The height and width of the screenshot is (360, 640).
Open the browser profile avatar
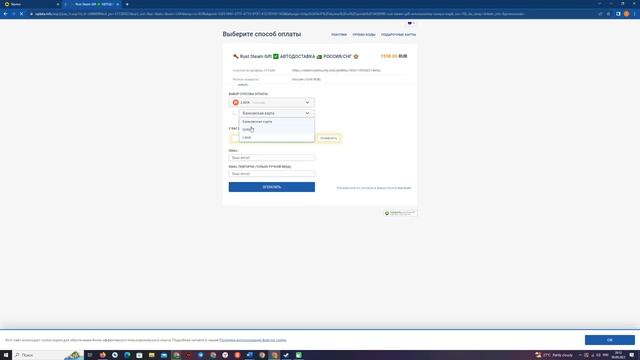[626, 14]
